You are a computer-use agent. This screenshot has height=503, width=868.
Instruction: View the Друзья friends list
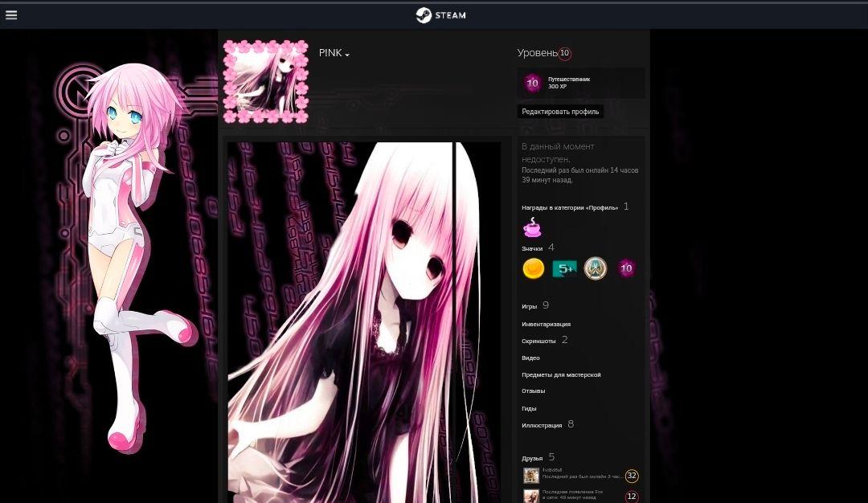point(532,458)
